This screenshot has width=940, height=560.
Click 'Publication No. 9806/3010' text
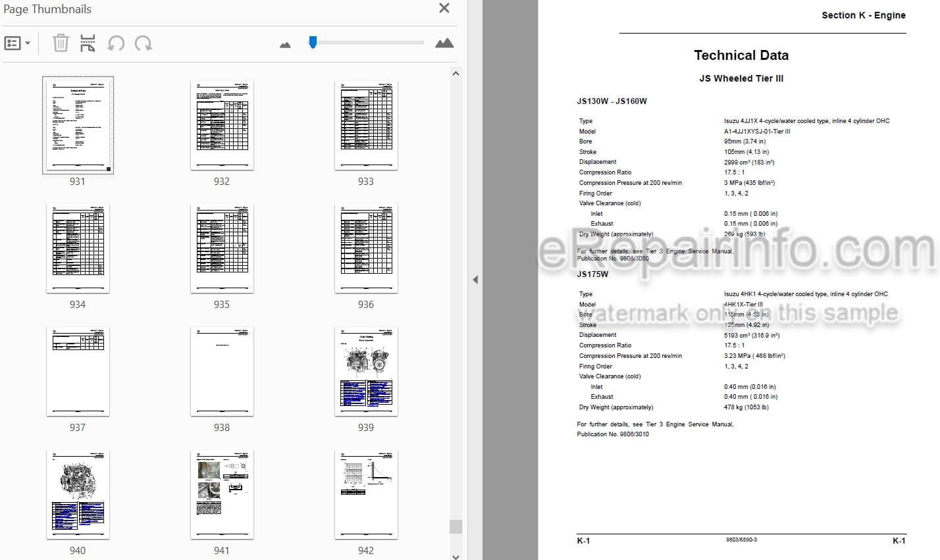(613, 434)
